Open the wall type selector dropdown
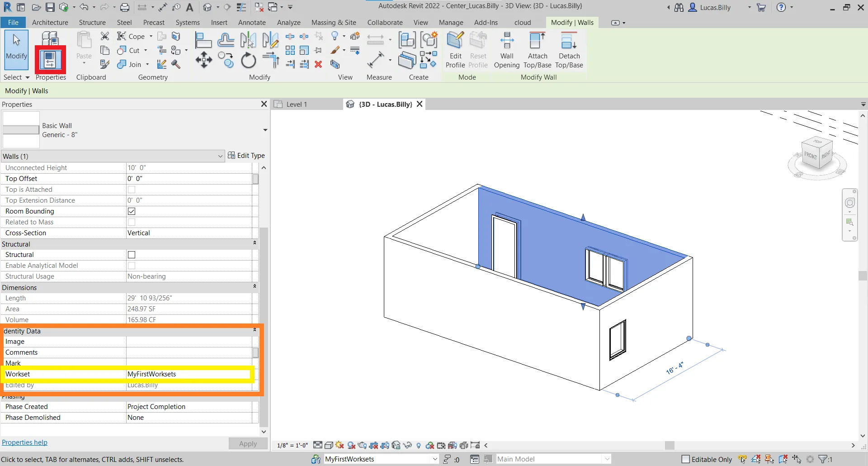 265,130
